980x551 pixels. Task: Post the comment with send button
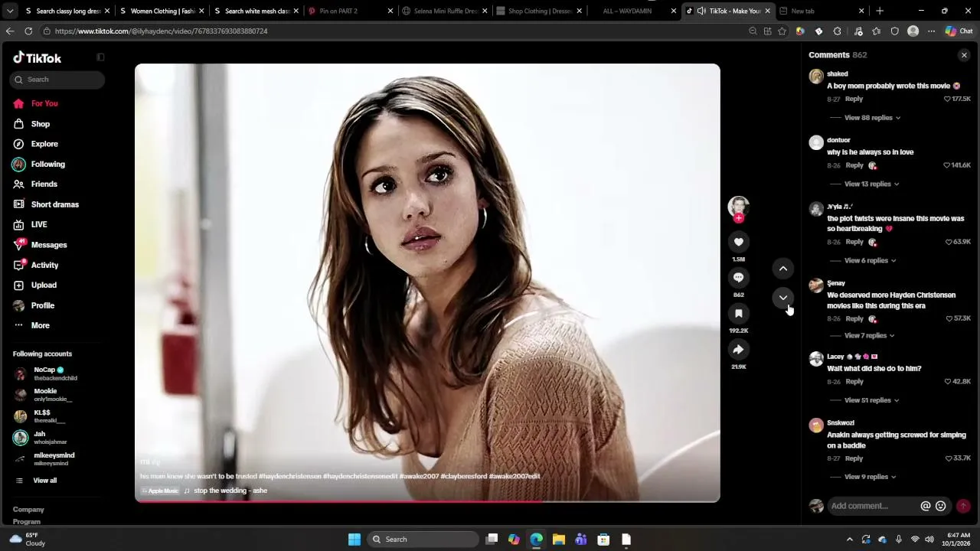coord(963,506)
